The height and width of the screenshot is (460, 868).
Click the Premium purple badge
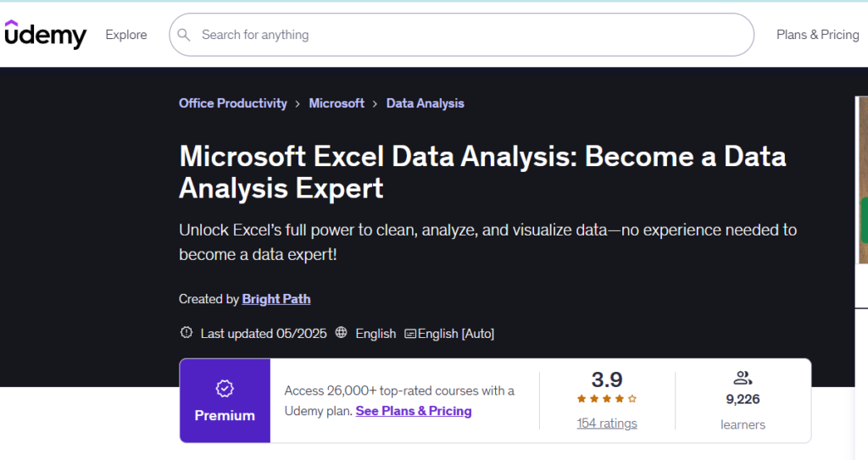coord(225,401)
